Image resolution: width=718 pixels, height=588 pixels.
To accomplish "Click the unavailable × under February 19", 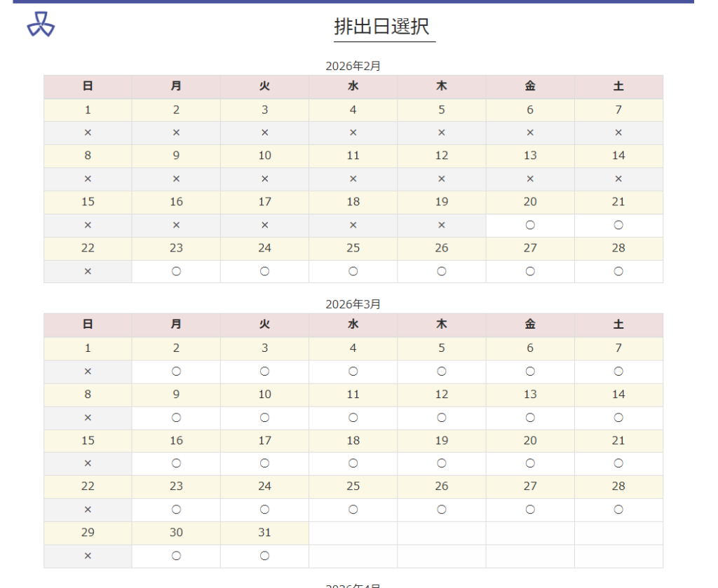I will [442, 225].
